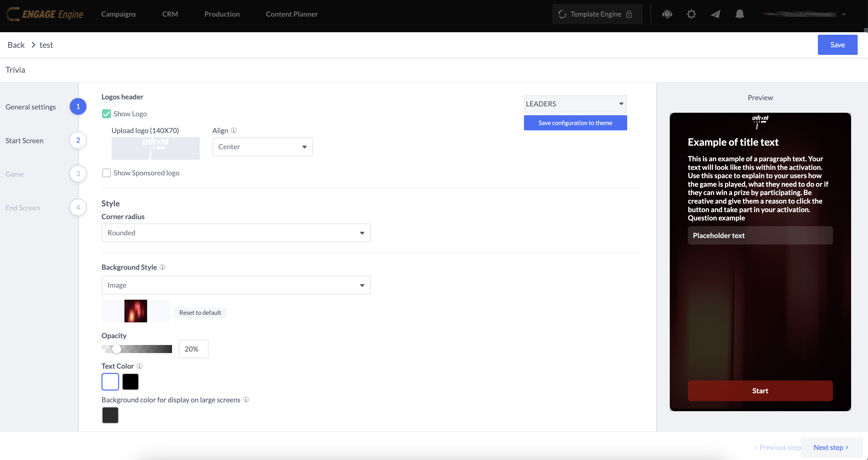868x460 pixels.
Task: Open the Campaigns menu
Action: 118,14
